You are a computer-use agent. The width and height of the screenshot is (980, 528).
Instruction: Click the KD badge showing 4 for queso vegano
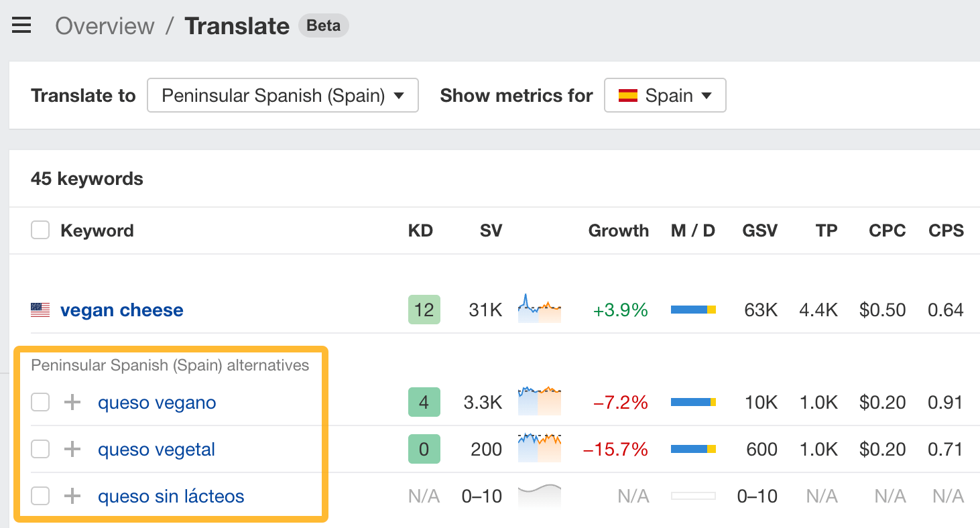pos(424,402)
